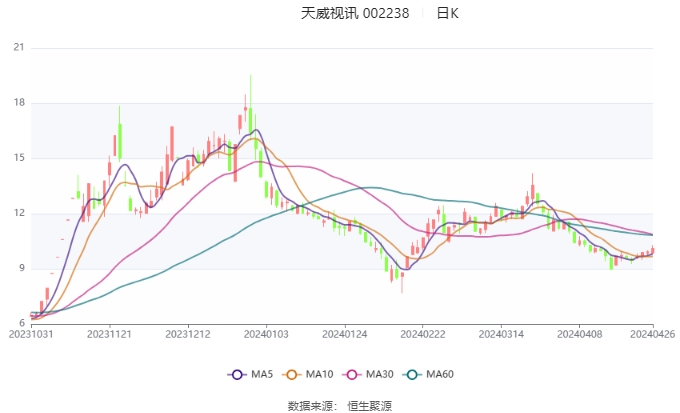Click the 21 price axis label
680x413 pixels.
click(19, 47)
